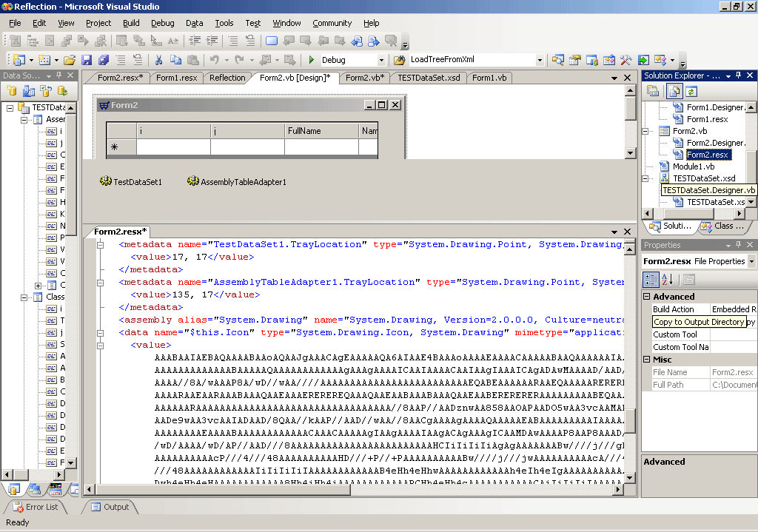
Task: Switch to the Reflection tab
Action: (x=227, y=78)
